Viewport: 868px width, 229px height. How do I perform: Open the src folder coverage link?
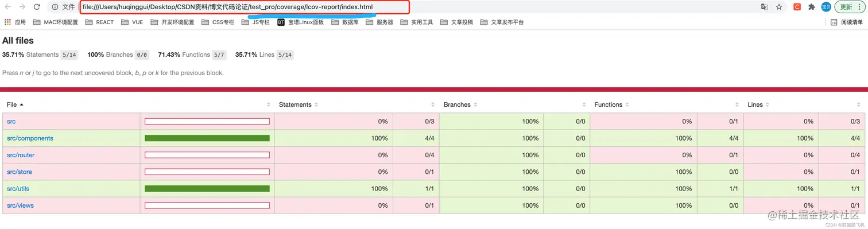(11, 122)
